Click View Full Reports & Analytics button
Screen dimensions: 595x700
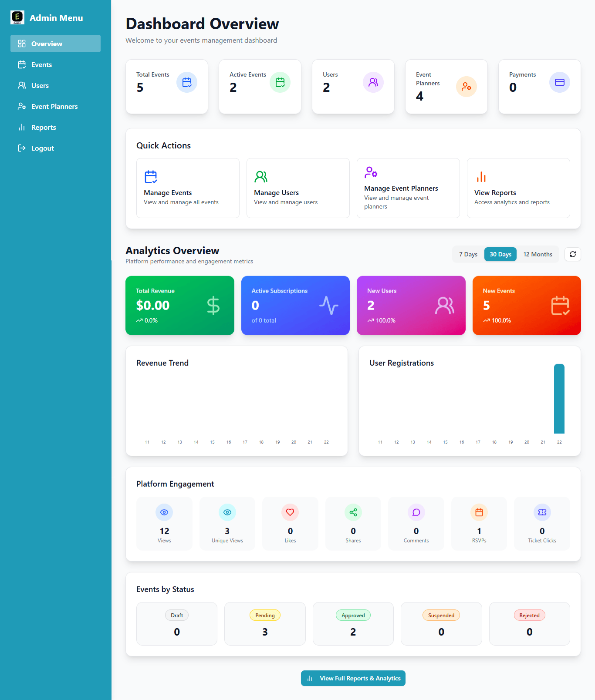[x=353, y=678]
